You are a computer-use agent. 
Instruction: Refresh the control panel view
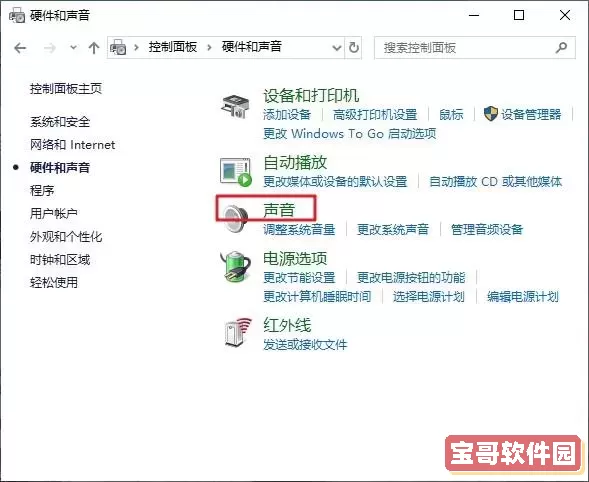(x=354, y=48)
